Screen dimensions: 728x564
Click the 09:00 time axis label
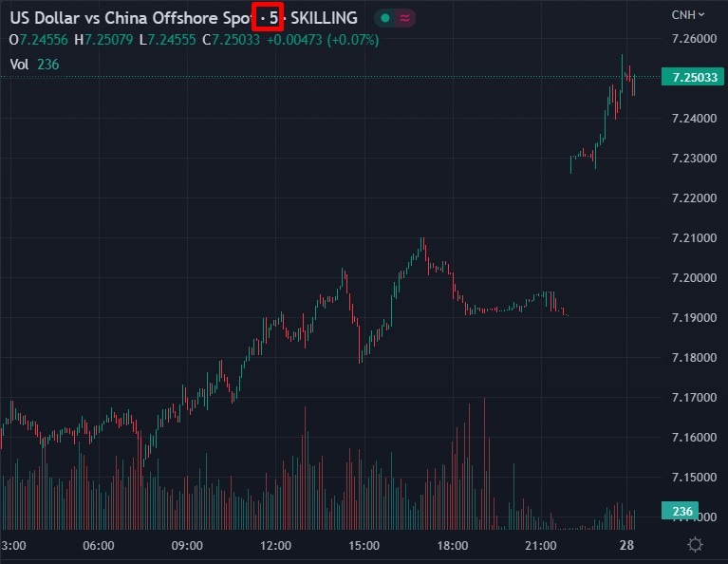pos(187,545)
